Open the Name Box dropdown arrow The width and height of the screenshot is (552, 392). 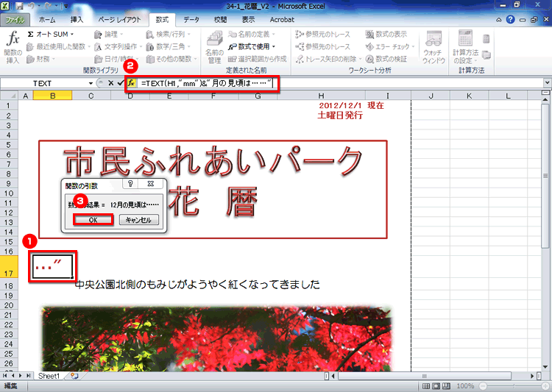(x=91, y=83)
